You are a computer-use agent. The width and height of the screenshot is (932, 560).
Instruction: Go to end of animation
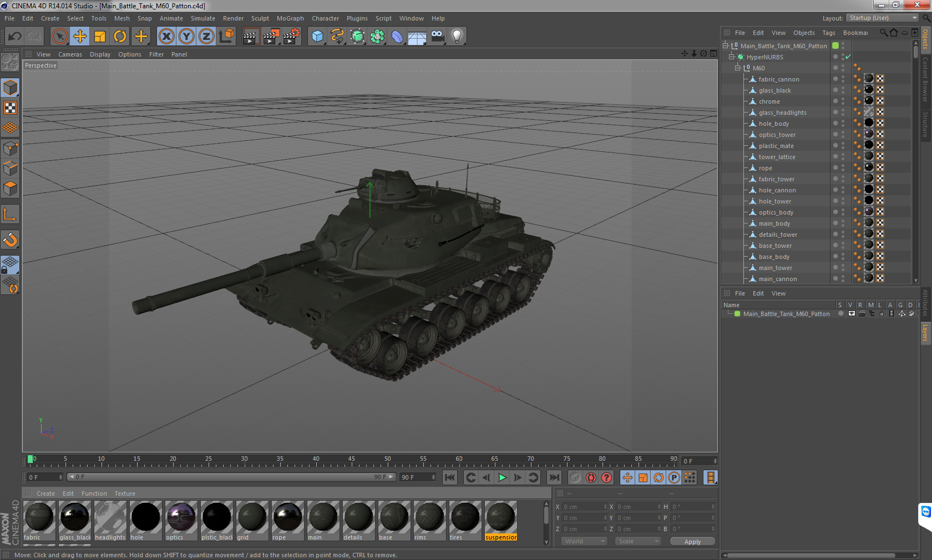(x=554, y=477)
